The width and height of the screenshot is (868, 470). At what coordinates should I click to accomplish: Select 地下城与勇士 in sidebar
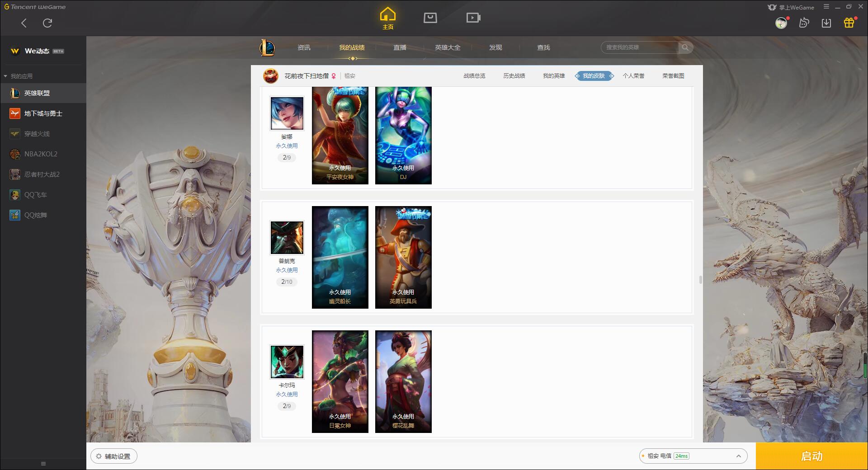43,113
